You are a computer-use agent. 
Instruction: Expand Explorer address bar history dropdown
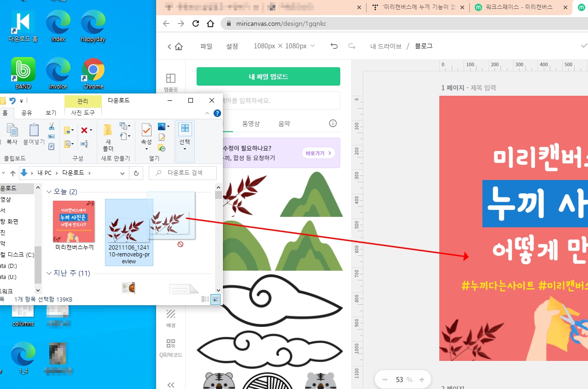122,174
